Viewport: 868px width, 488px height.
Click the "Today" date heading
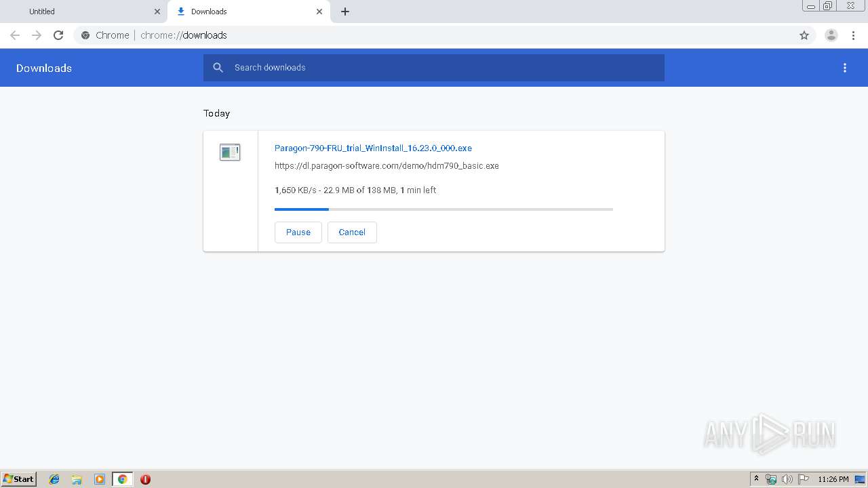click(217, 113)
